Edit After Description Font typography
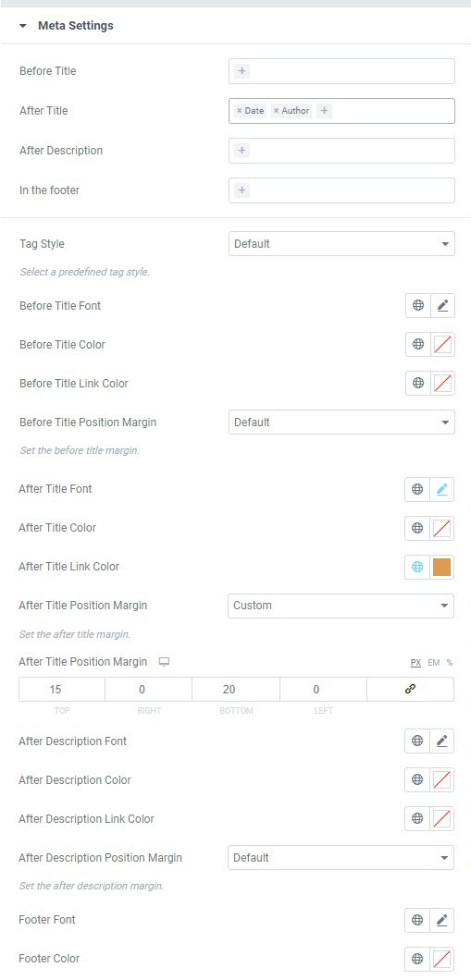 pyautogui.click(x=441, y=741)
